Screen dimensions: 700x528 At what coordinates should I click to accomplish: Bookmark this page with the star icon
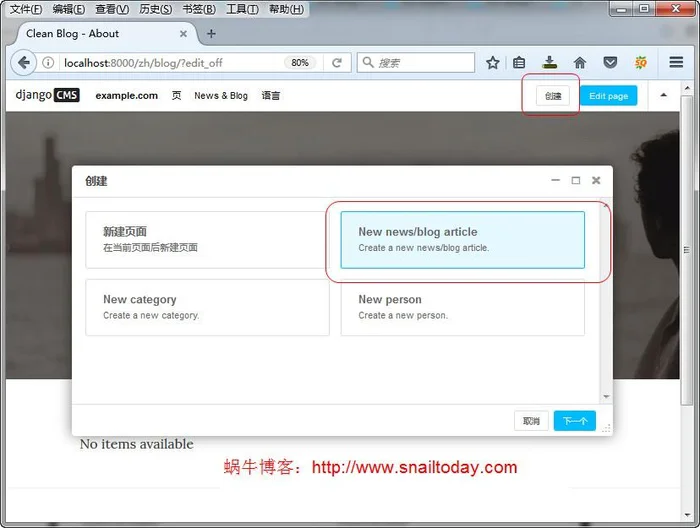[x=492, y=63]
